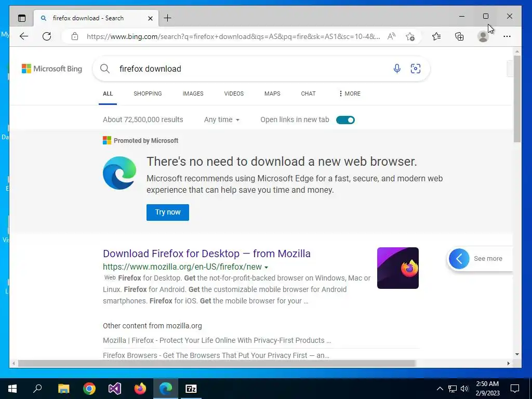Launch Google Chrome from taskbar
Image resolution: width=532 pixels, height=399 pixels.
click(x=89, y=389)
